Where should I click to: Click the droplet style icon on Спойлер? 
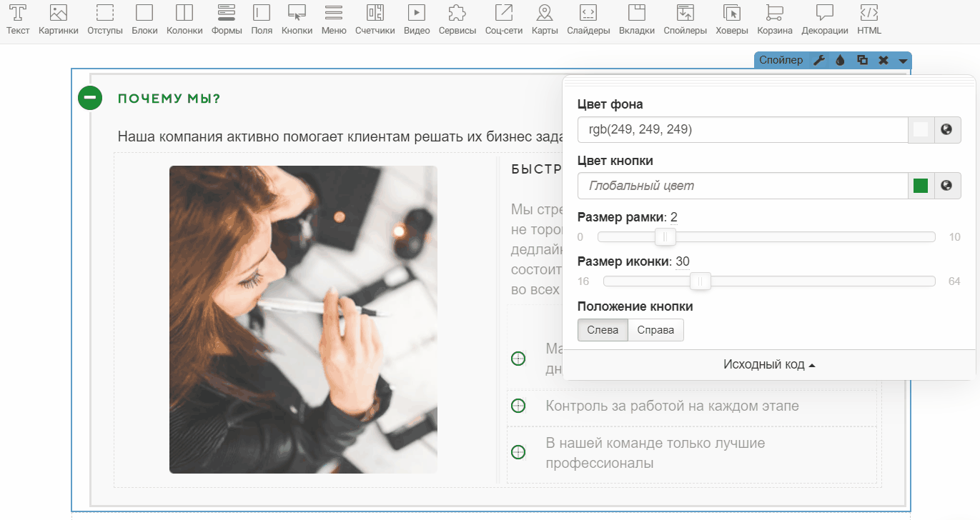point(841,61)
